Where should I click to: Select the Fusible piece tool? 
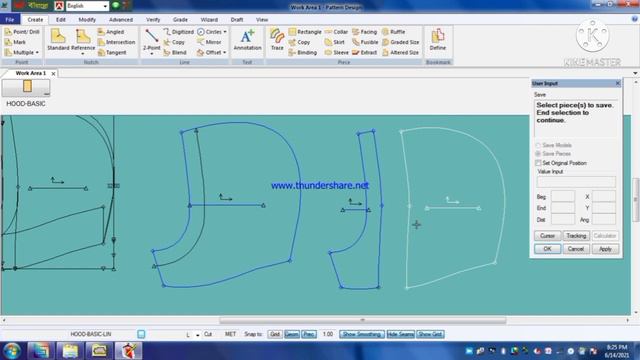coord(365,42)
